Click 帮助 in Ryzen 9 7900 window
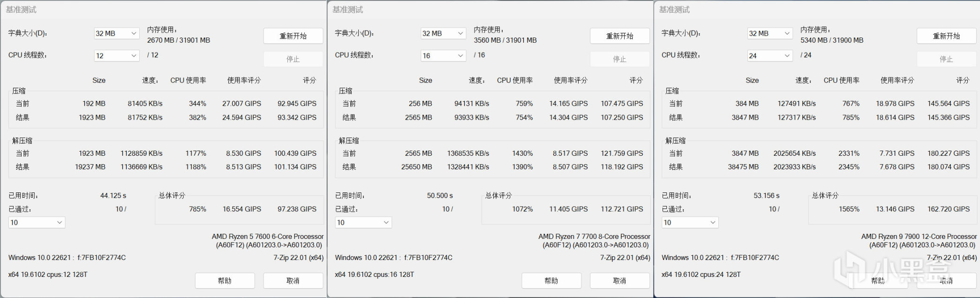 click(x=878, y=281)
